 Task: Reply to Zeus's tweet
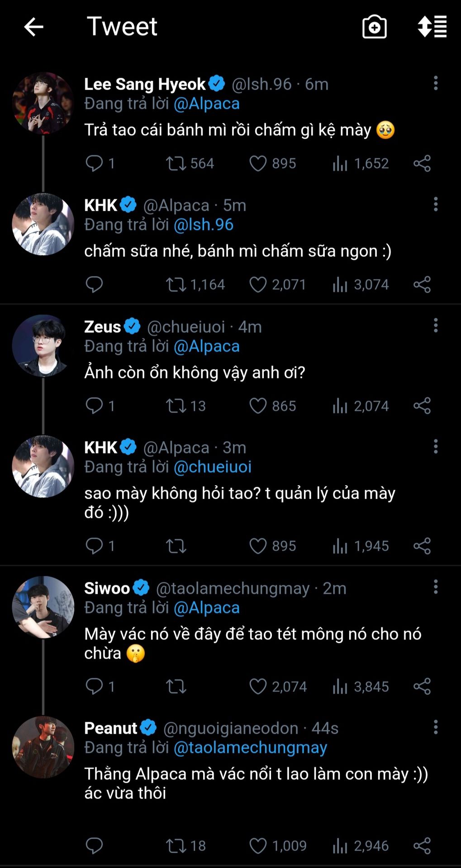coord(94,406)
